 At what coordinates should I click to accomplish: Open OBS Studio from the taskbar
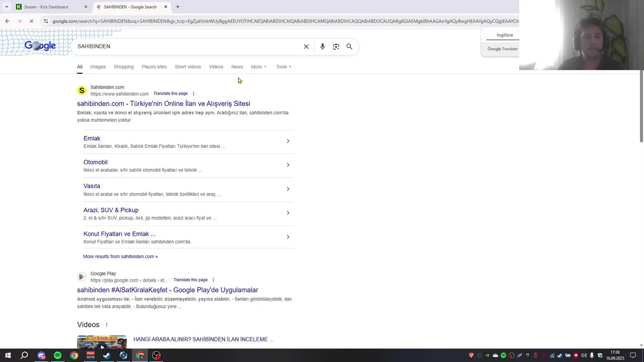click(x=156, y=355)
